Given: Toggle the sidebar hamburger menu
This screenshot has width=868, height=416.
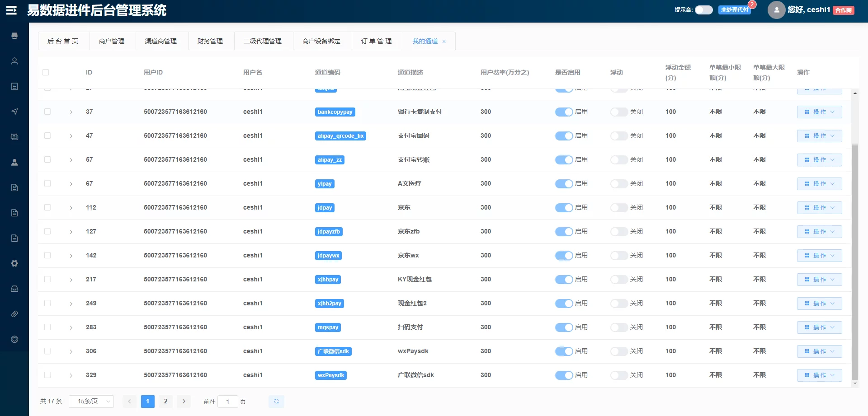Looking at the screenshot, I should [x=11, y=10].
